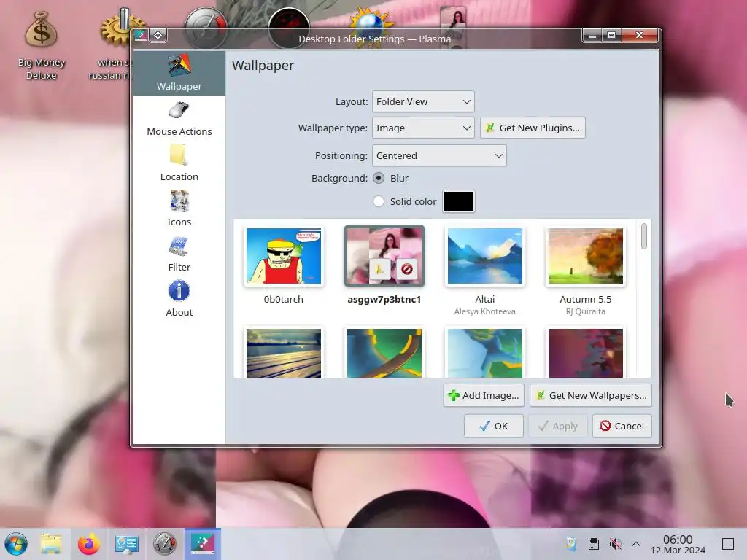This screenshot has width=747, height=560.
Task: Open the start menu orb
Action: (x=16, y=544)
